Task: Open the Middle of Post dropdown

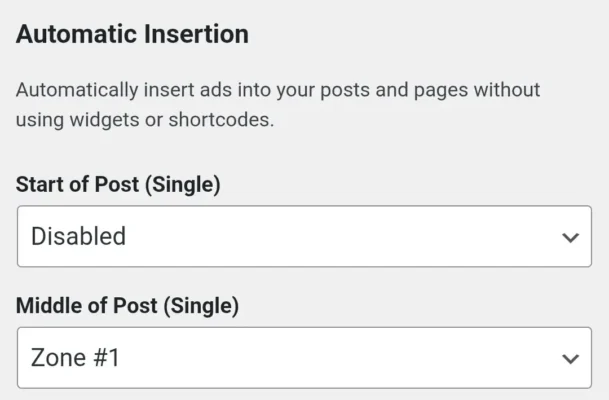Action: [x=303, y=357]
